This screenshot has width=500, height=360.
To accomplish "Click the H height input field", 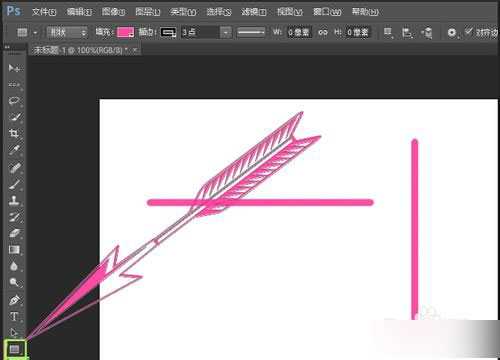I will pyautogui.click(x=358, y=32).
